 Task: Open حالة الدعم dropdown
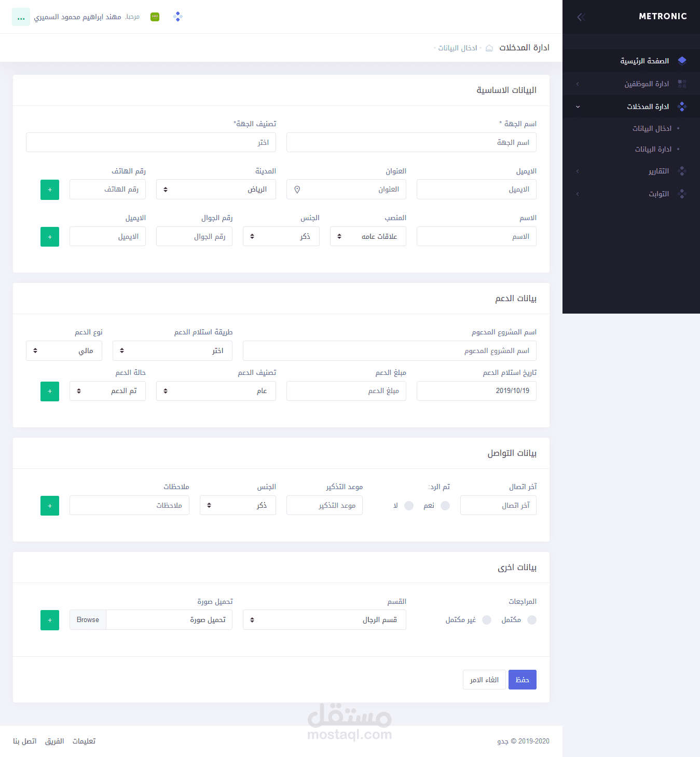(x=107, y=391)
